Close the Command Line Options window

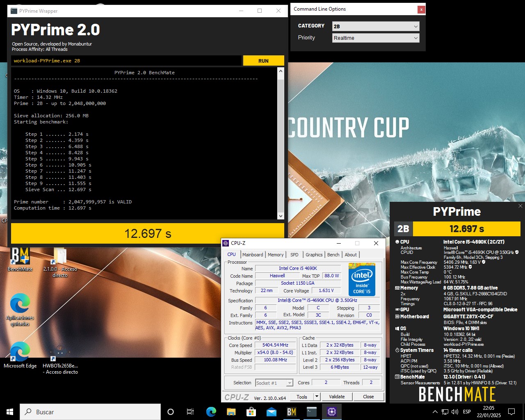(x=421, y=9)
